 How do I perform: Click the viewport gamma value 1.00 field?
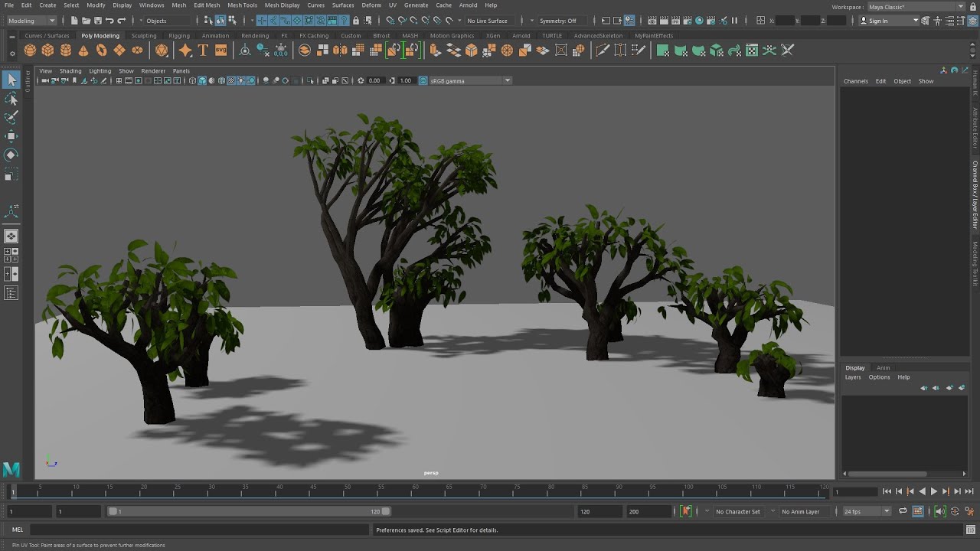[x=406, y=80]
